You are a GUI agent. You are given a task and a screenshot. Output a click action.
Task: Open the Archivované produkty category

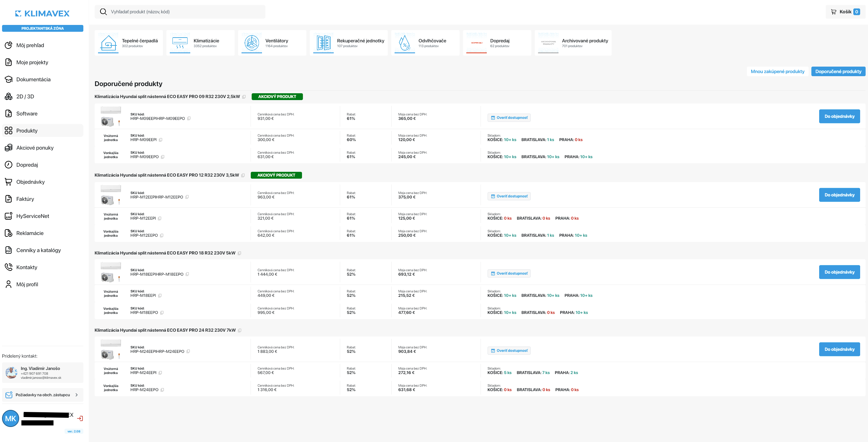[573, 43]
